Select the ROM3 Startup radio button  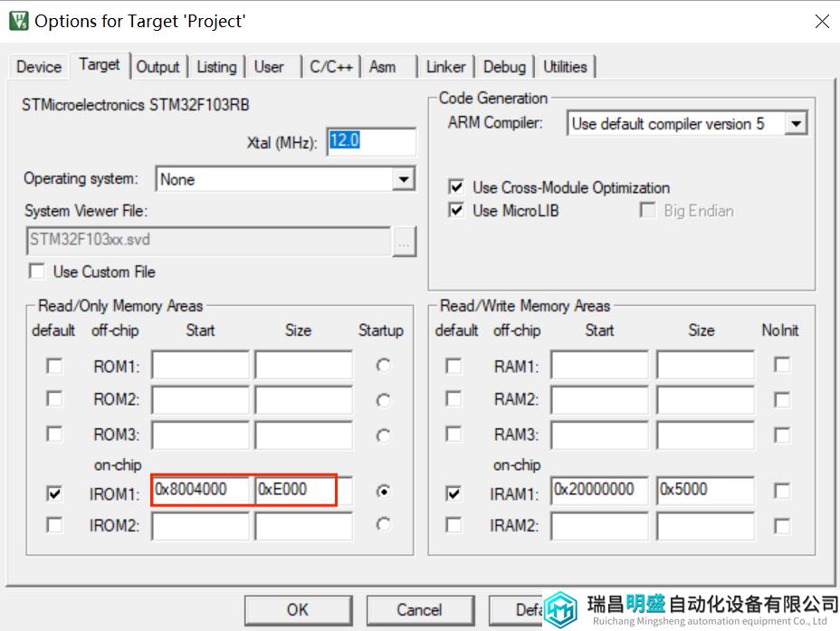(x=383, y=435)
